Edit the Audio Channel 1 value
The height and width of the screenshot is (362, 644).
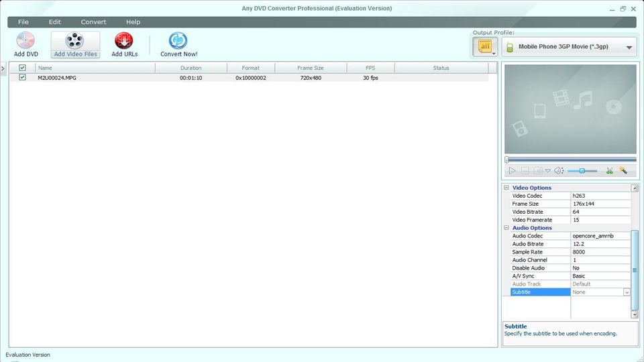(x=600, y=260)
